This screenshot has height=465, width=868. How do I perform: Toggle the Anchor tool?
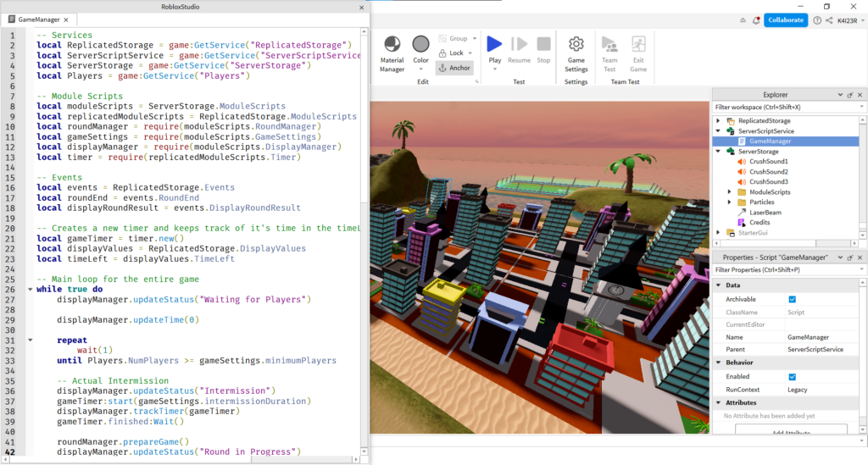point(454,68)
